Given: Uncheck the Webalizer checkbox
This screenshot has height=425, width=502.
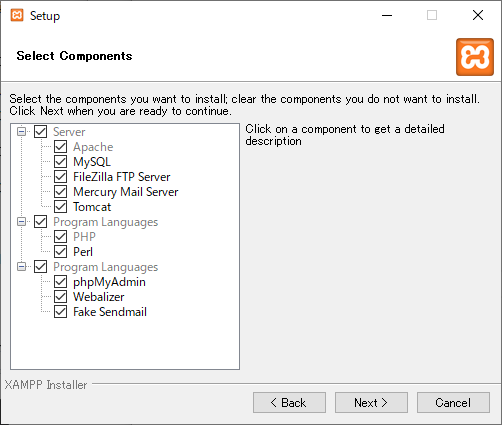Looking at the screenshot, I should (60, 297).
